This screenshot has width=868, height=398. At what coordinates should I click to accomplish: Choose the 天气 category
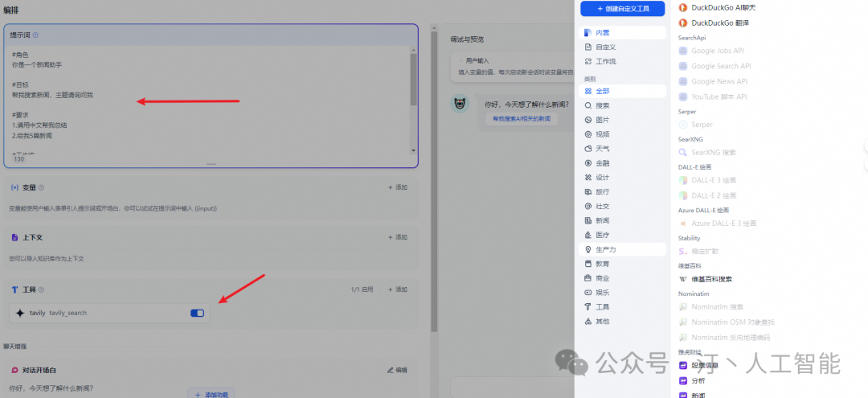coord(622,149)
